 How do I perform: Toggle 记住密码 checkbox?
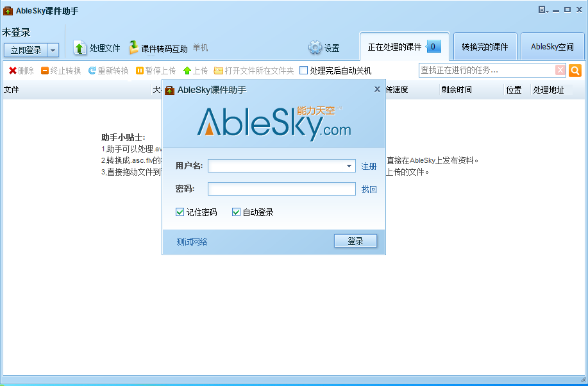[180, 212]
